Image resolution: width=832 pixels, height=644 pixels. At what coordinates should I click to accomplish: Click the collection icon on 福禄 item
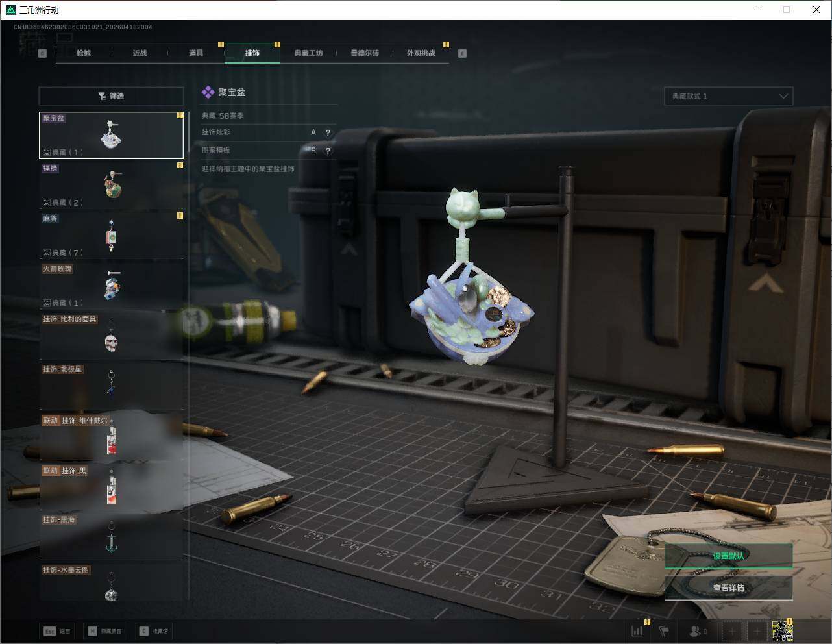click(47, 203)
